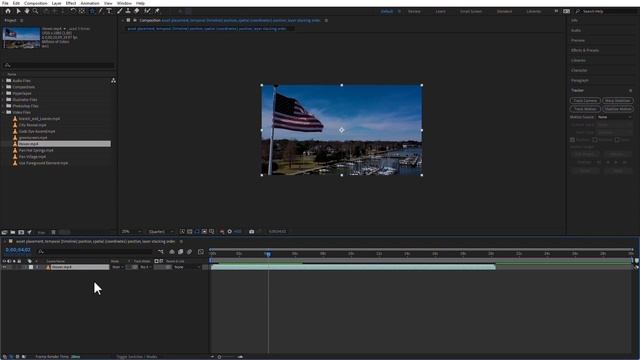Select the Clone Stamp tool
640x360 pixels.
tap(128, 11)
